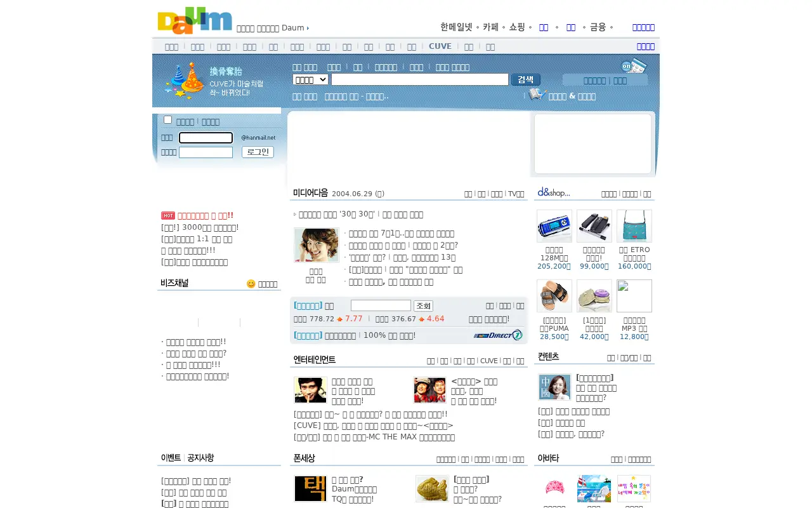This screenshot has width=812, height=508.
Task: Click the password field beside 로그인
Action: click(x=206, y=152)
